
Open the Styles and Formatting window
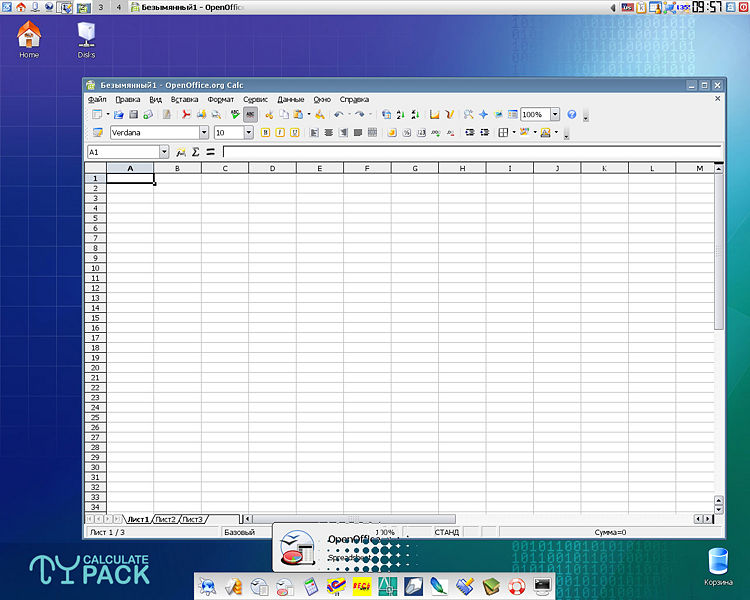coord(98,133)
